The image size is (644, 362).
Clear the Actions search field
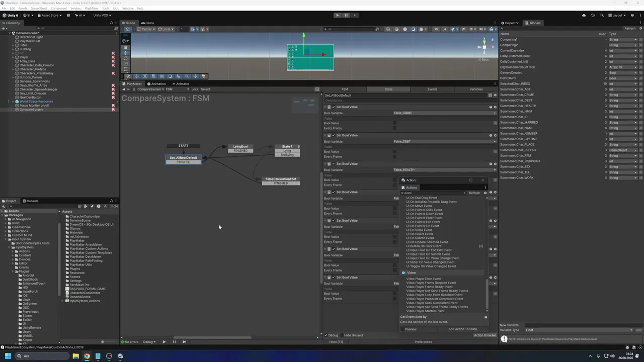464,193
